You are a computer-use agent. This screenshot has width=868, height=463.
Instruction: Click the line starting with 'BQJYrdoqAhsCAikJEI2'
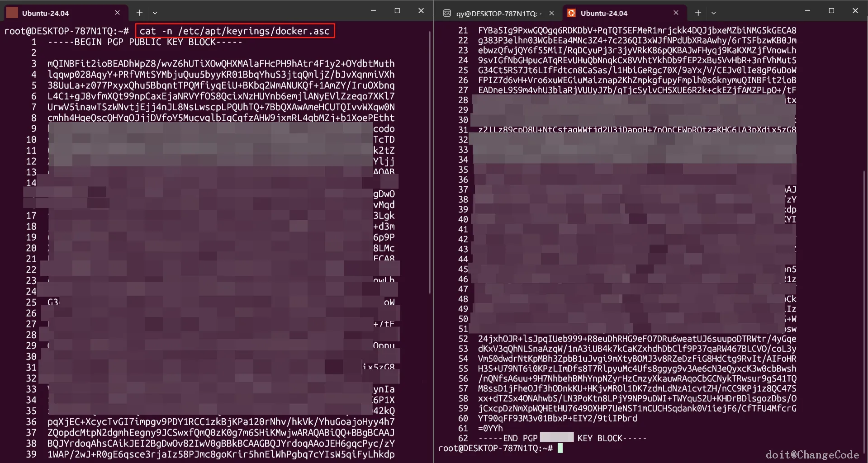pyautogui.click(x=221, y=444)
